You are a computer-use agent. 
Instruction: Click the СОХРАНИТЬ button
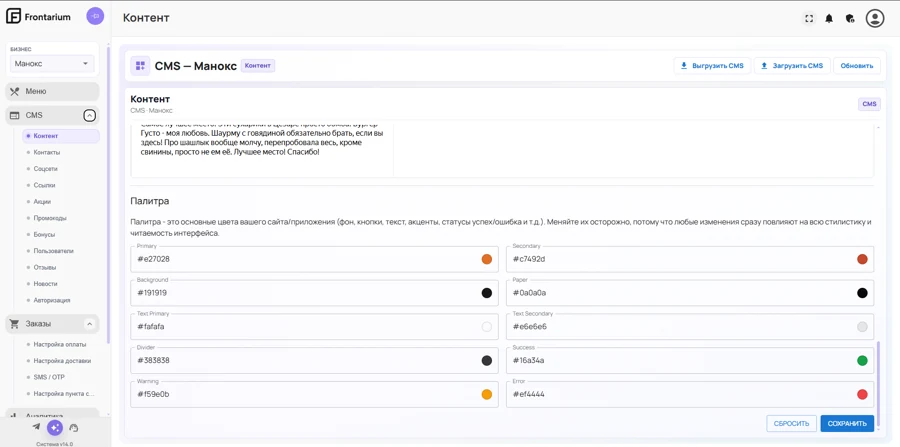(x=847, y=423)
